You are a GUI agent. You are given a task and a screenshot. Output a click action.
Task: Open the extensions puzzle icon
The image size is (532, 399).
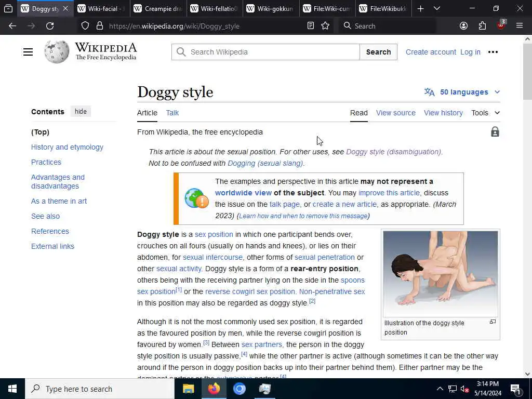tap(482, 26)
